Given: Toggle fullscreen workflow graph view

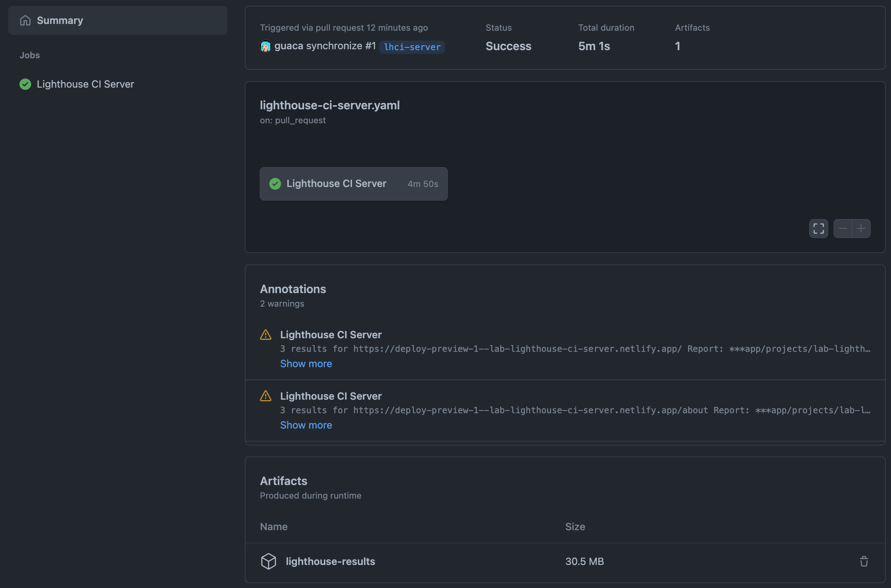Looking at the screenshot, I should (818, 229).
